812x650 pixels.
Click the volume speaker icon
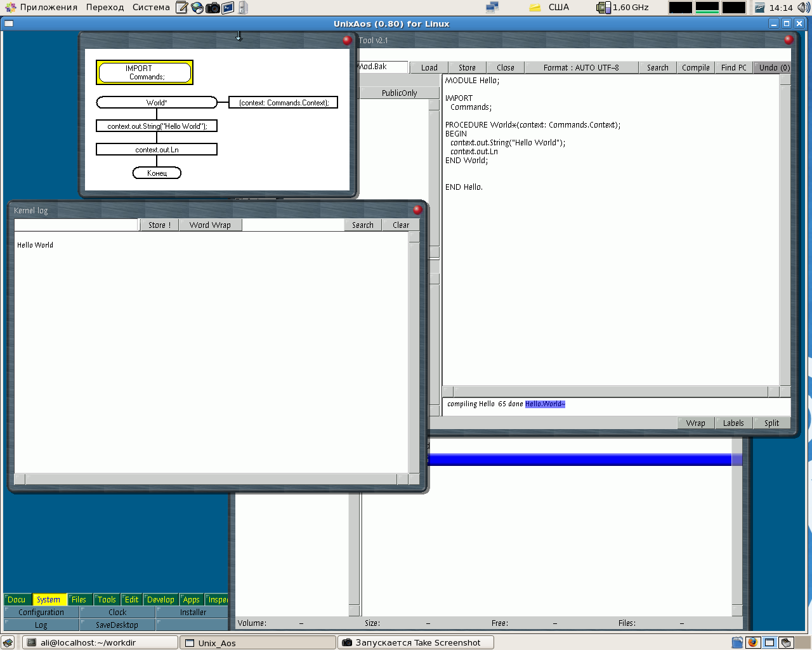click(804, 8)
